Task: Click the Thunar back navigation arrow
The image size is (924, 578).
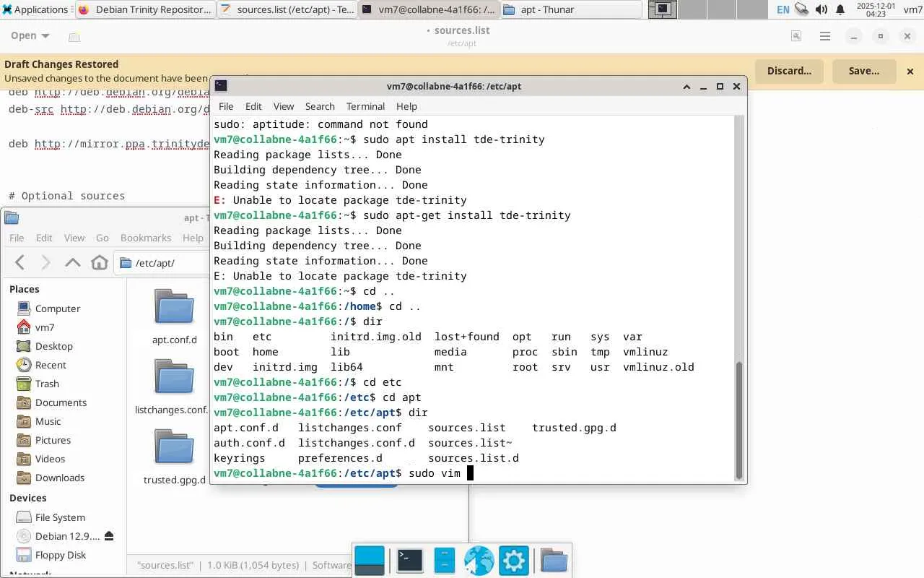Action: (20, 262)
